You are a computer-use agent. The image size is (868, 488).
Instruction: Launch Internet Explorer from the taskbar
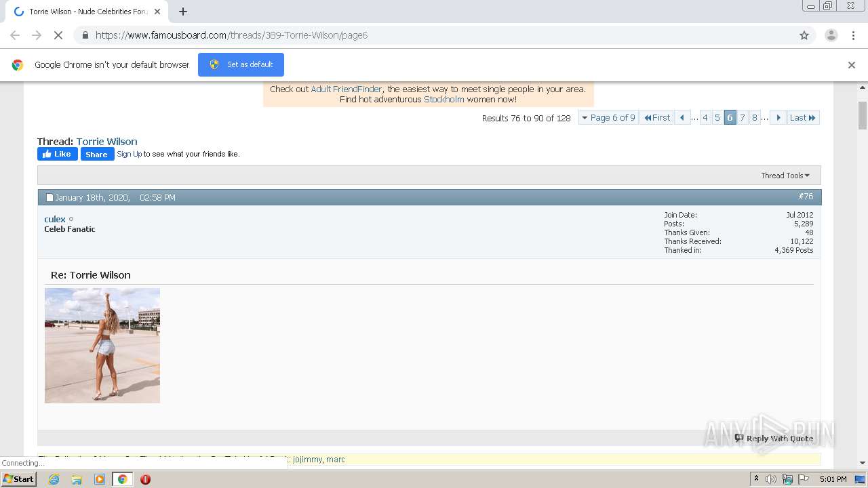[x=54, y=479]
